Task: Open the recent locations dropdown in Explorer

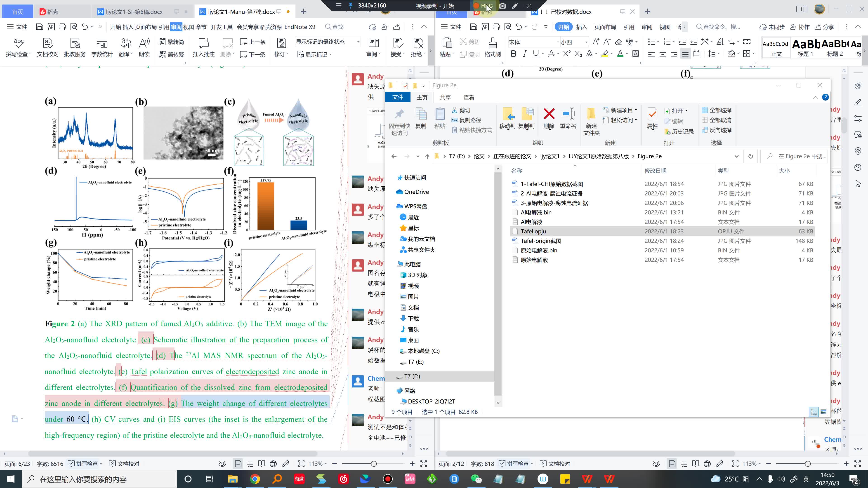Action: 418,156
